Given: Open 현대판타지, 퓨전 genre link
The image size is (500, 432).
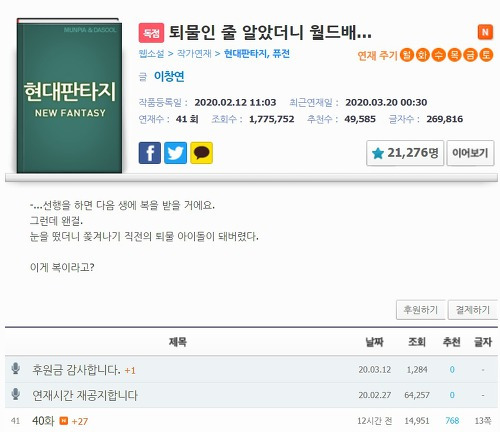Looking at the screenshot, I should click(257, 54).
